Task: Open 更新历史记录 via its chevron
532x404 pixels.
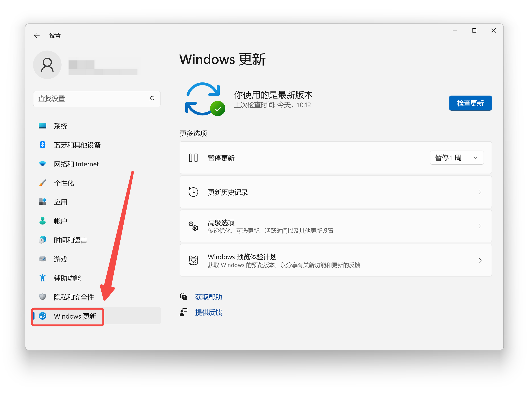Action: [x=480, y=192]
